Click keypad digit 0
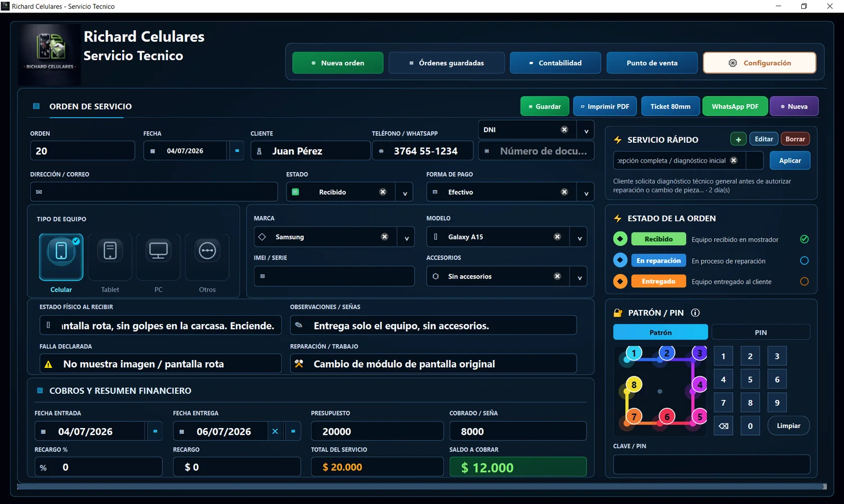This screenshot has height=504, width=844. coord(750,426)
